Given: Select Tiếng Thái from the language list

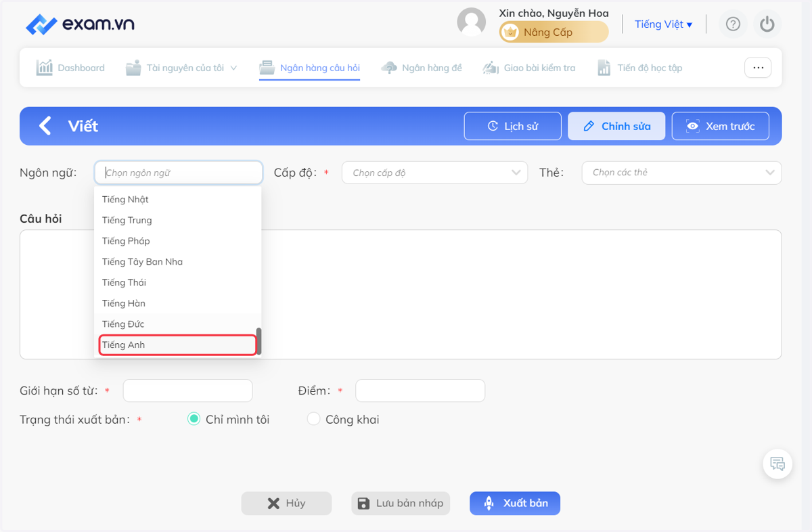Looking at the screenshot, I should pos(177,282).
